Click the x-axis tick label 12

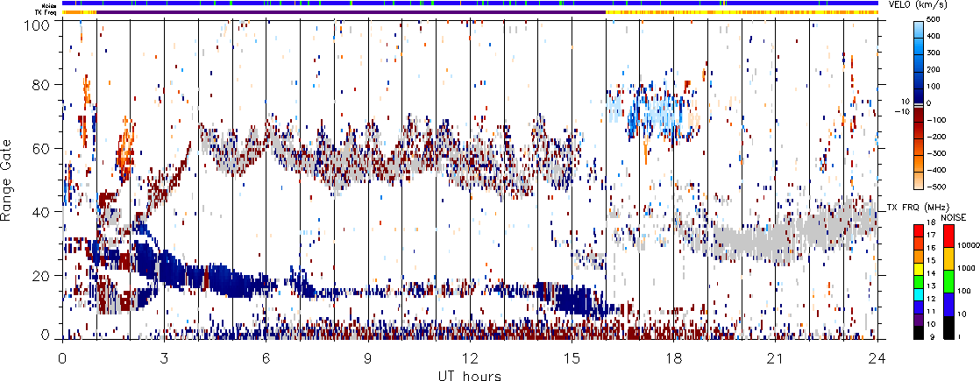pyautogui.click(x=470, y=357)
